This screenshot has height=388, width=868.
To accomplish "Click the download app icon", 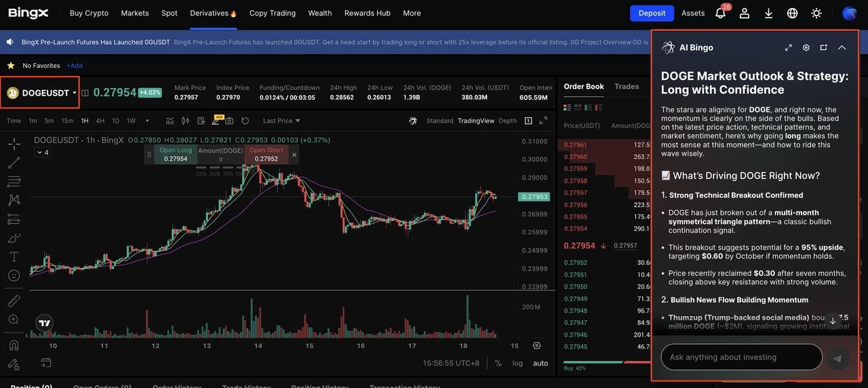I will [768, 13].
